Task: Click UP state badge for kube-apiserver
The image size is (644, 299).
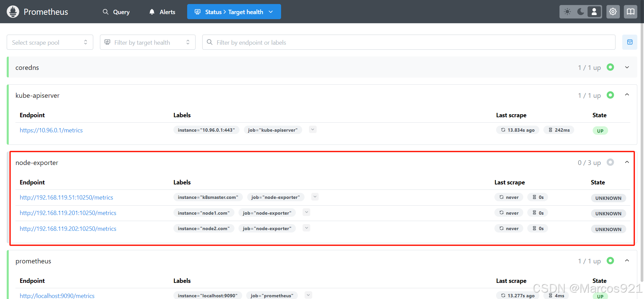Action: [600, 131]
